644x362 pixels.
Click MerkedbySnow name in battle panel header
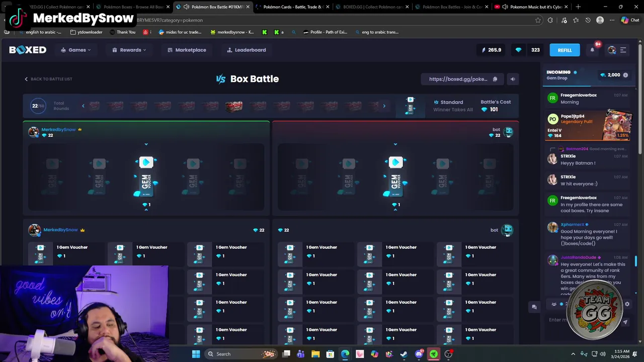(58, 129)
